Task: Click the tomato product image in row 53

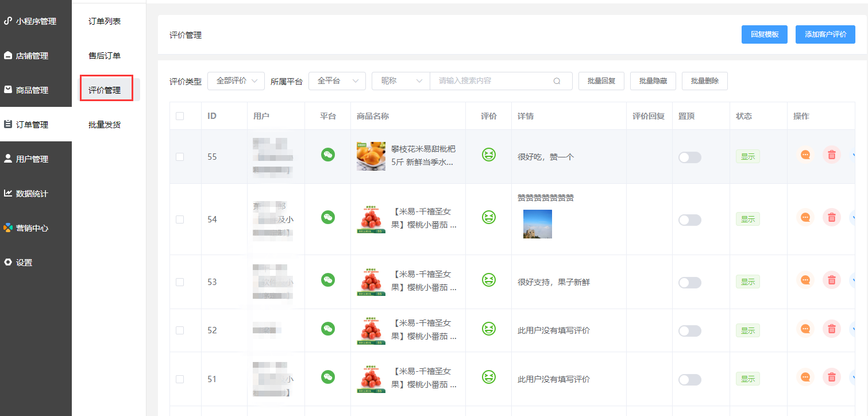Action: click(x=371, y=282)
